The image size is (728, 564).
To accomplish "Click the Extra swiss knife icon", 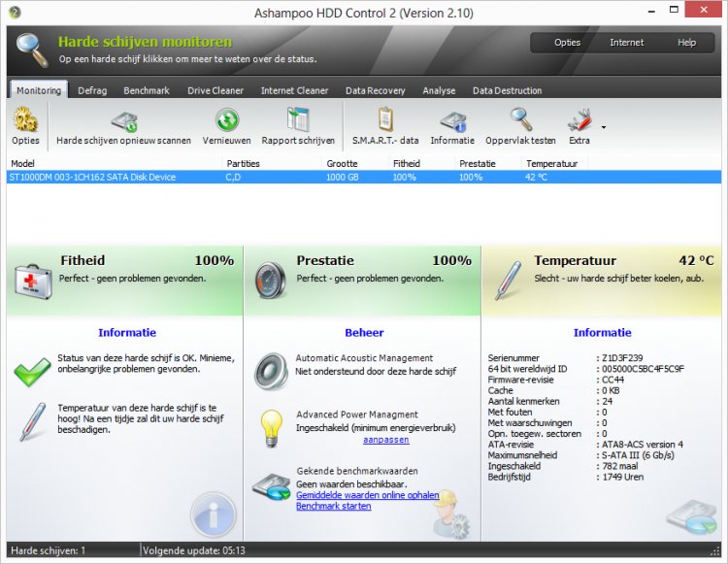I will (579, 121).
